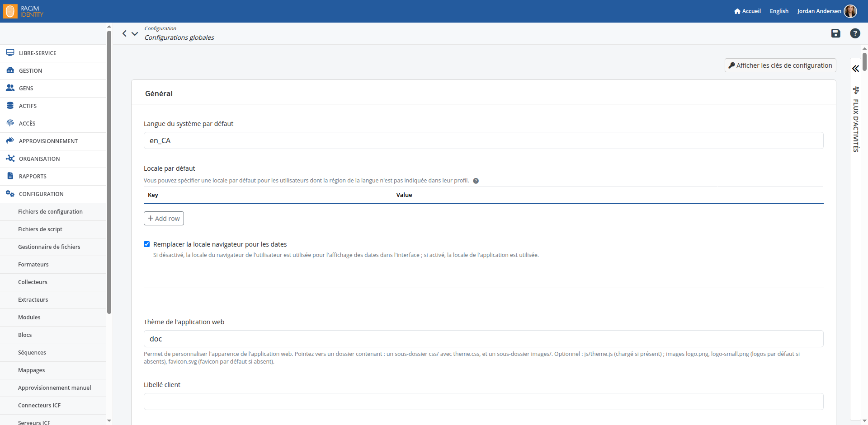This screenshot has height=425, width=868.
Task: Click the Configuration breadcrumb text
Action: pyautogui.click(x=160, y=28)
